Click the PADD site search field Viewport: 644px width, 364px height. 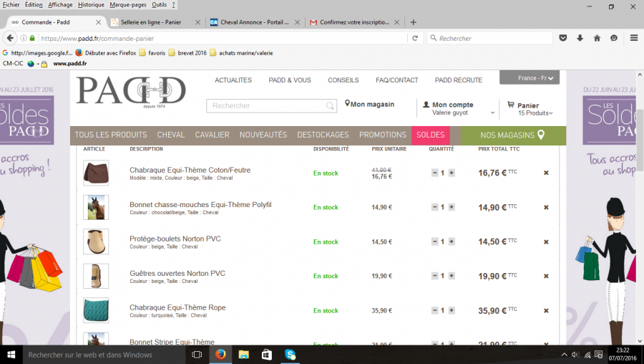pos(271,106)
